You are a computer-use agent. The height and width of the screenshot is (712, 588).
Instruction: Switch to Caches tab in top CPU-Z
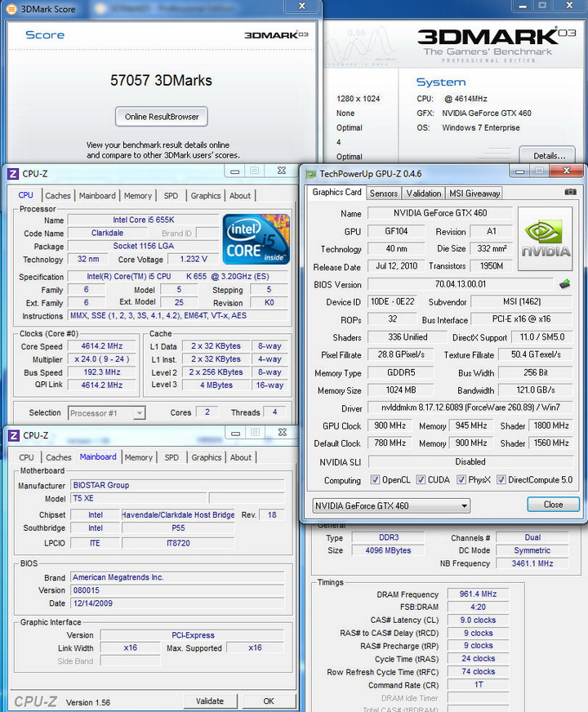58,196
